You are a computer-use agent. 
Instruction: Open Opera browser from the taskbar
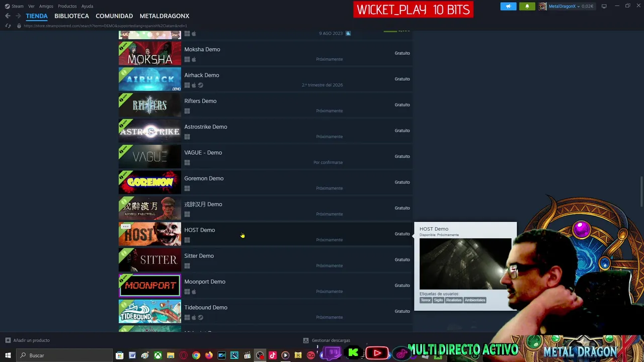(x=183, y=355)
